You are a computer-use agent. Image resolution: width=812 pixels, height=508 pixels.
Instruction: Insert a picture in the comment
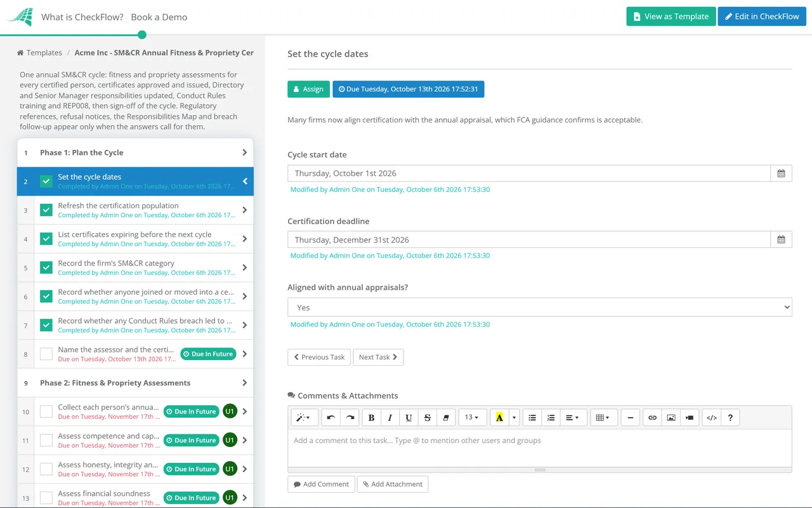pyautogui.click(x=671, y=417)
